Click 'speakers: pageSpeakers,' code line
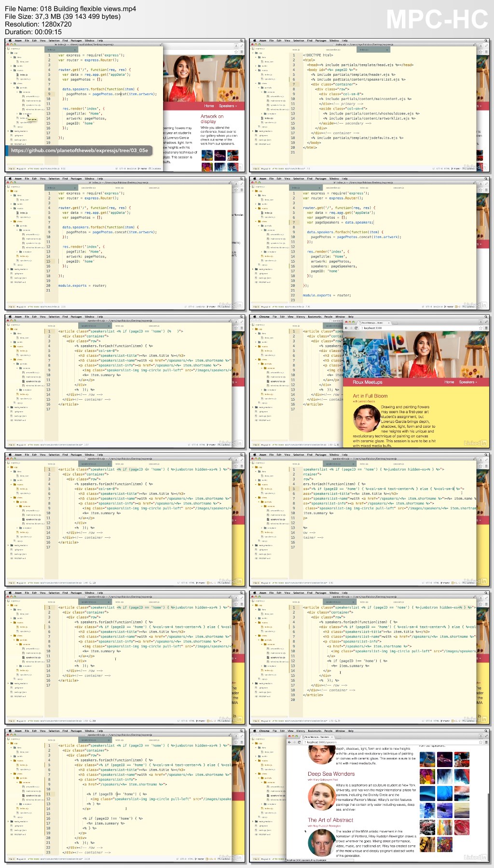Viewport: 494px width, 868px height. 334,266
